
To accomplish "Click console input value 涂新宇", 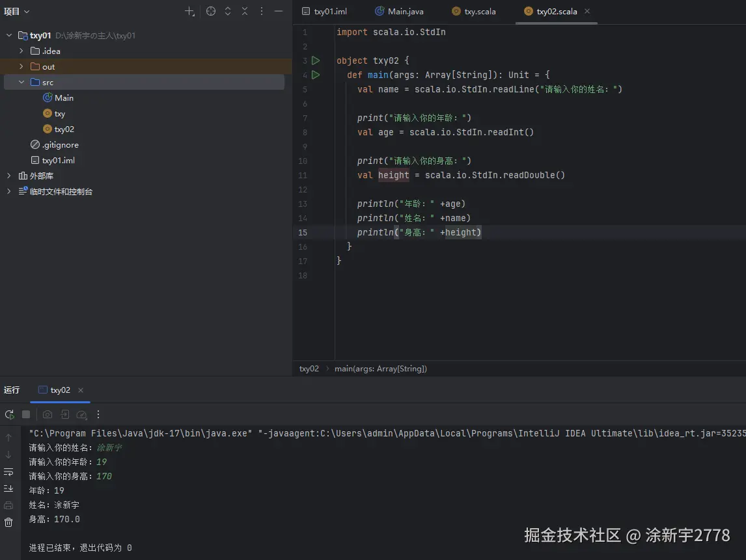I will [x=109, y=447].
